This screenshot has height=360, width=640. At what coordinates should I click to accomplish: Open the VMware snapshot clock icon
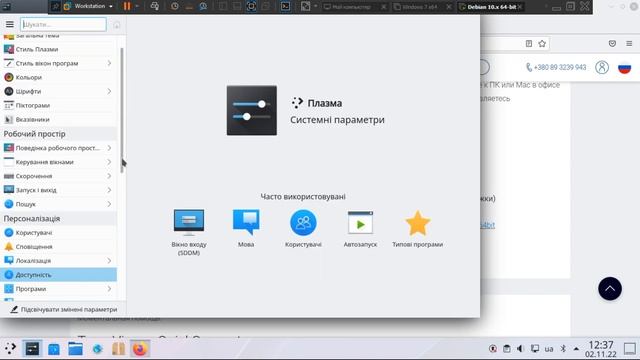[x=175, y=6]
